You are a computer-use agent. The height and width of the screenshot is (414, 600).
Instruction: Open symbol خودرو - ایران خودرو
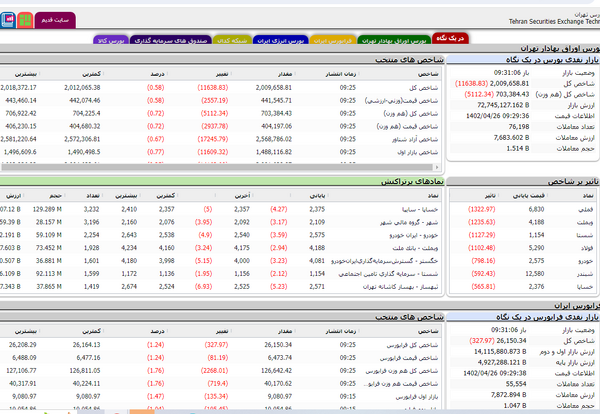click(414, 235)
